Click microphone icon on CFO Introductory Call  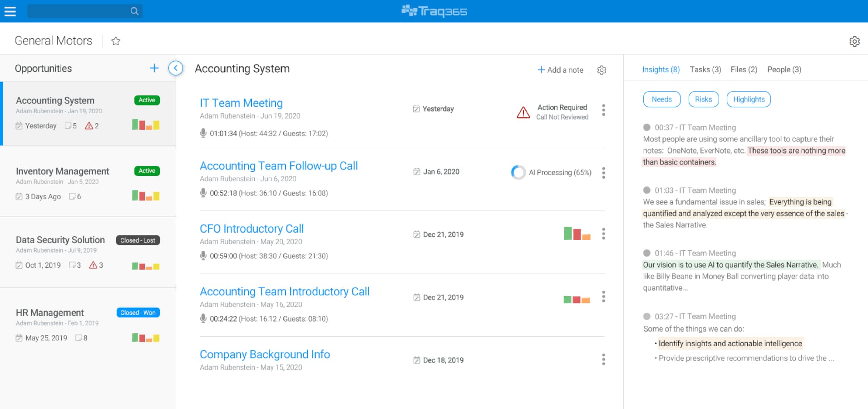pyautogui.click(x=203, y=255)
